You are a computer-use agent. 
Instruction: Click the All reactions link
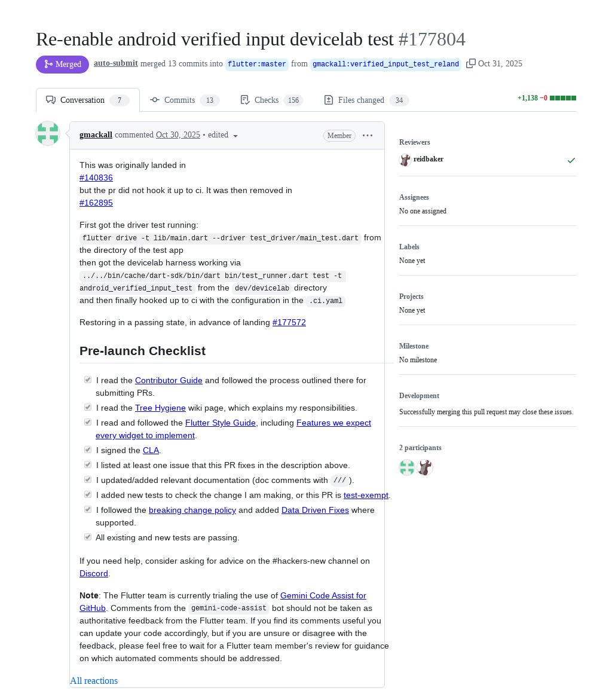(x=94, y=681)
